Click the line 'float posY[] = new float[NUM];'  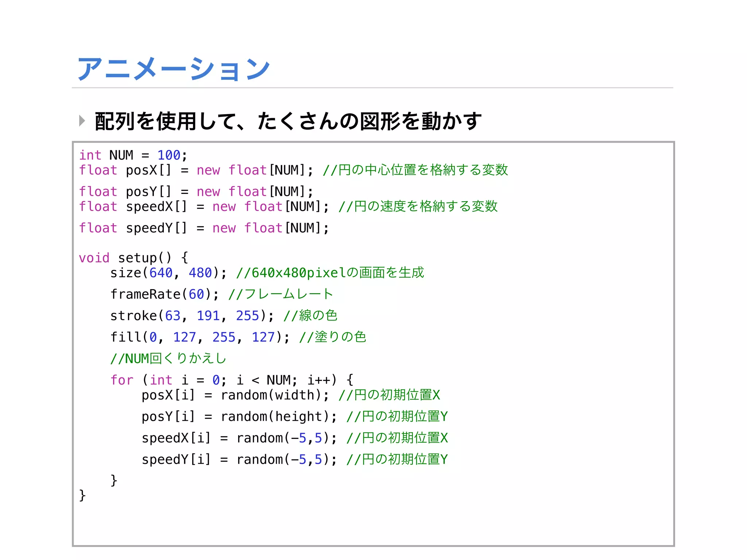pos(196,192)
